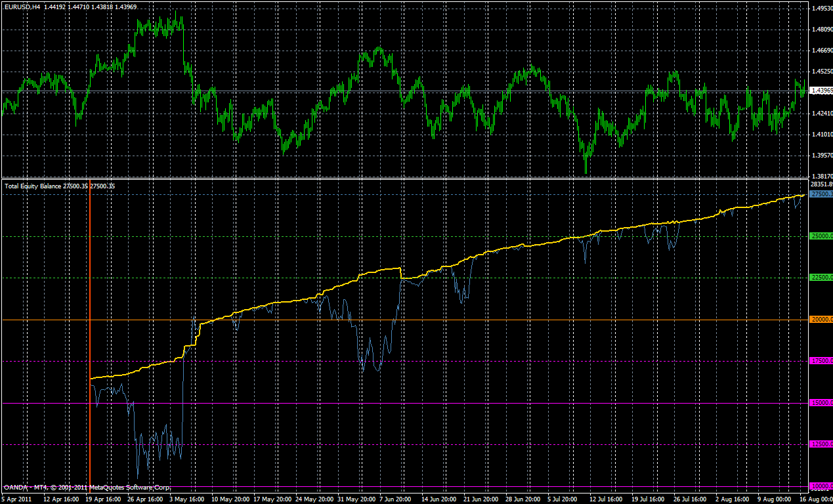Click the 1.48090 price axis label
This screenshot has width=833, height=504.
coord(822,30)
